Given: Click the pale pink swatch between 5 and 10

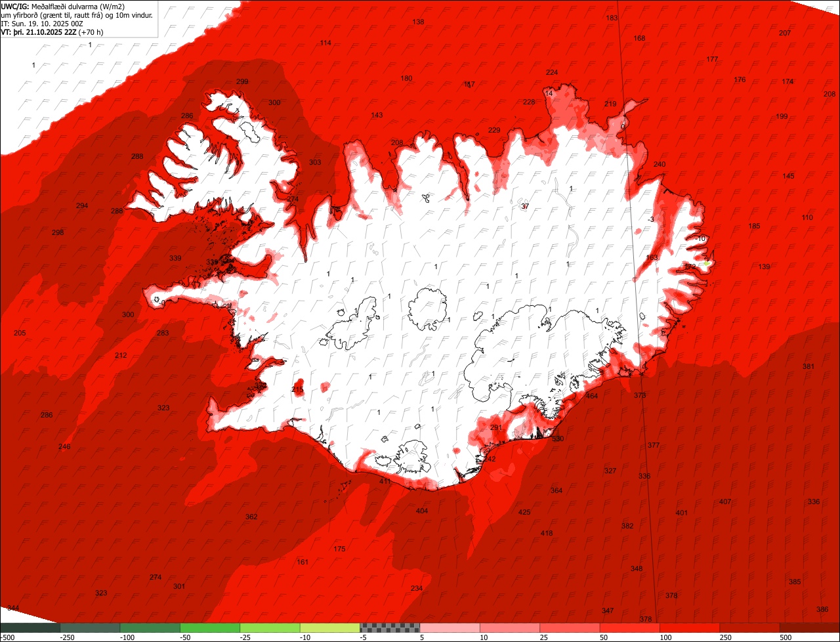Looking at the screenshot, I should [x=450, y=628].
